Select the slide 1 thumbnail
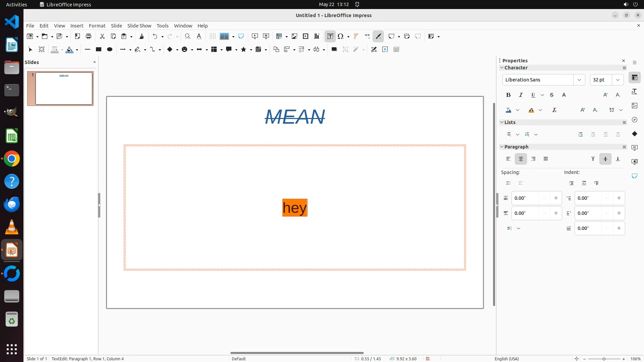 (64, 88)
